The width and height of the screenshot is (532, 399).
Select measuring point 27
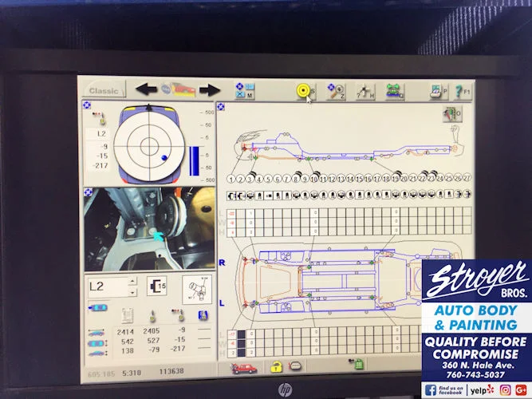pyautogui.click(x=467, y=178)
